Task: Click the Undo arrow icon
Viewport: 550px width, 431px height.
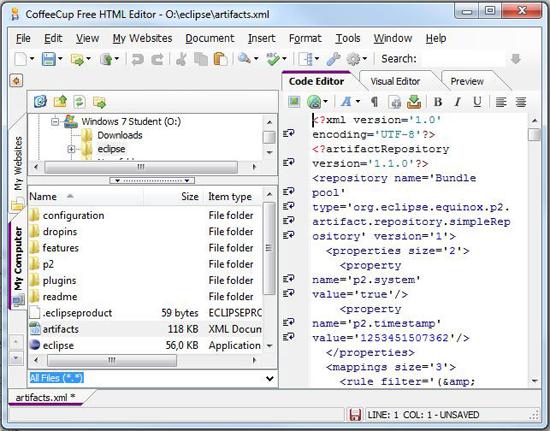Action: pyautogui.click(x=137, y=59)
